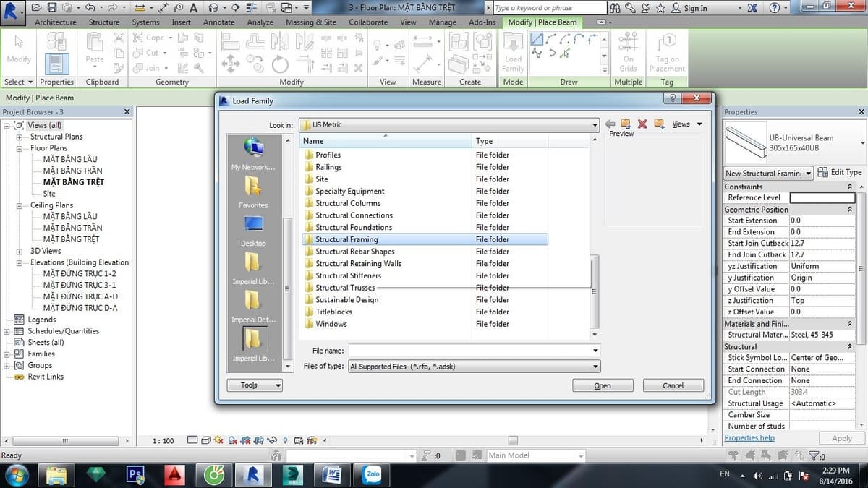Viewport: 868px width, 488px height.
Task: Click the AutoCAD icon in Windows taskbar
Action: [174, 474]
